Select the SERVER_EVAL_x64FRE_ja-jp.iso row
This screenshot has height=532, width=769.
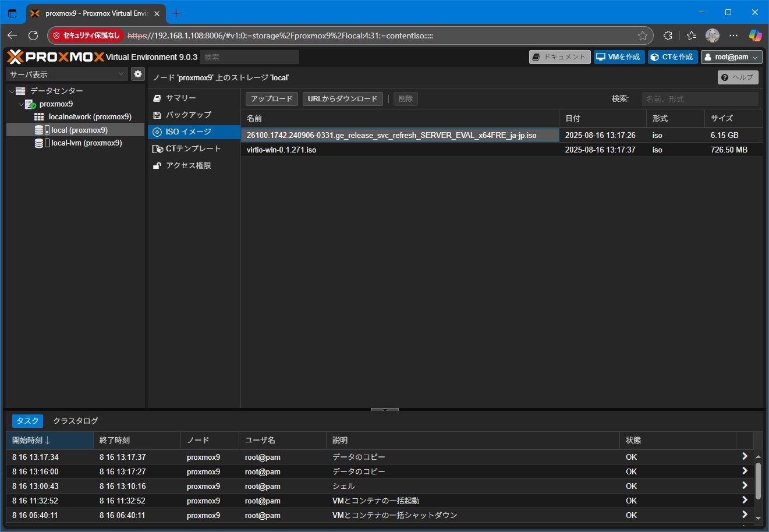(x=502, y=135)
